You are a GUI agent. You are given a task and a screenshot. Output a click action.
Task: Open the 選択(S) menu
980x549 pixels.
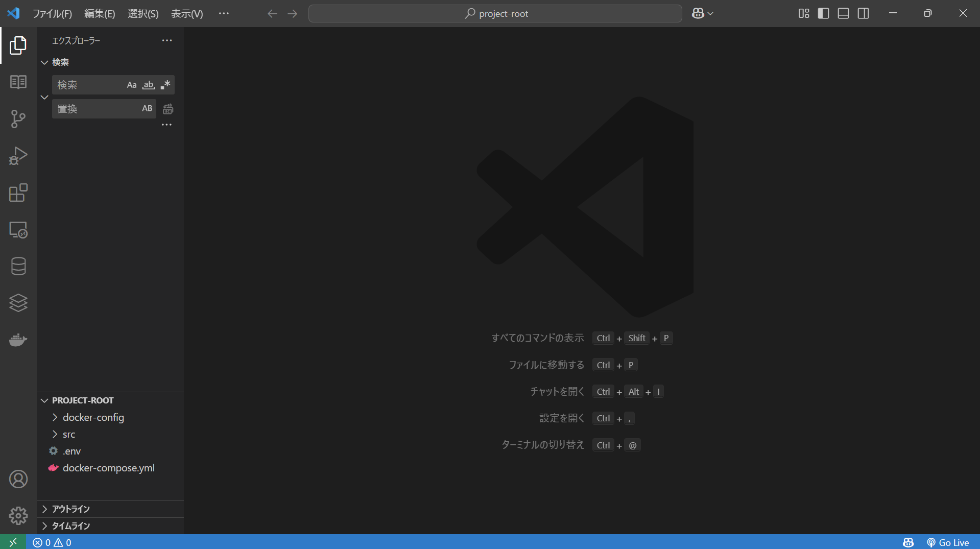tap(143, 14)
